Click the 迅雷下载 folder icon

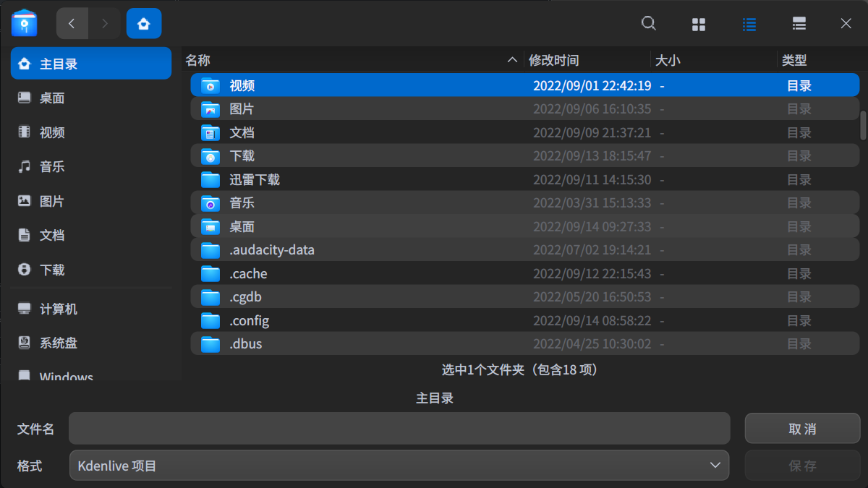pyautogui.click(x=210, y=179)
